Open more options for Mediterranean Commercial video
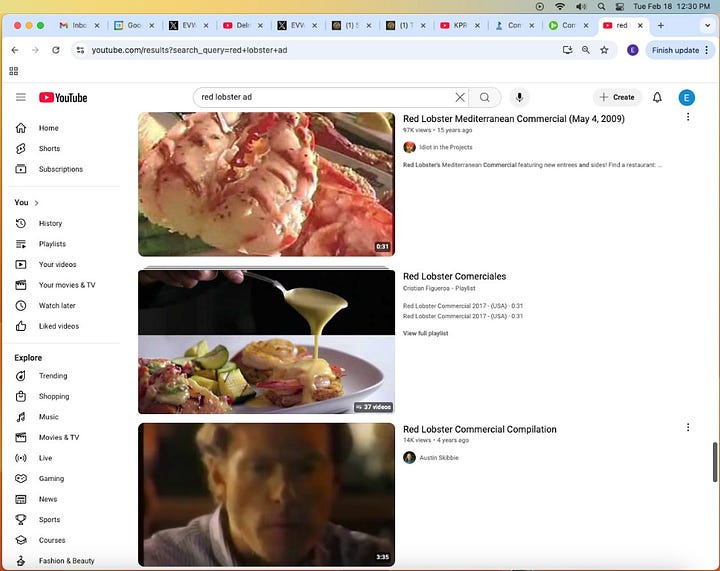The height and width of the screenshot is (571, 720). (688, 117)
